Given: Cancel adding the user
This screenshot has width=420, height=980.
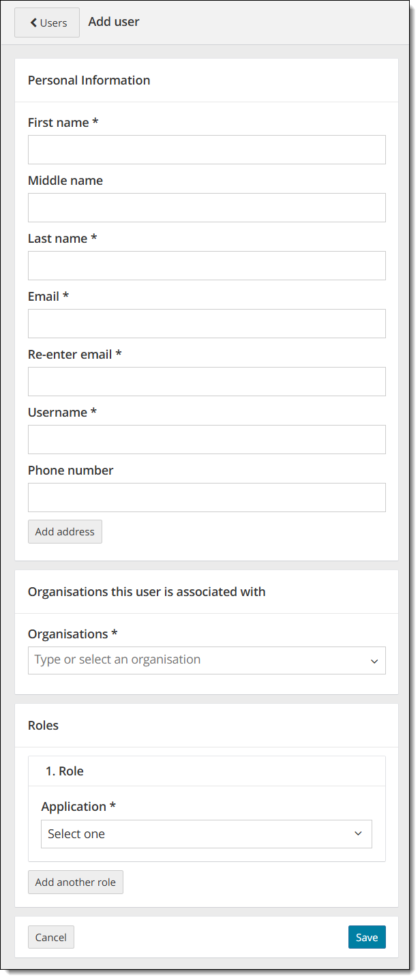Looking at the screenshot, I should pyautogui.click(x=51, y=937).
